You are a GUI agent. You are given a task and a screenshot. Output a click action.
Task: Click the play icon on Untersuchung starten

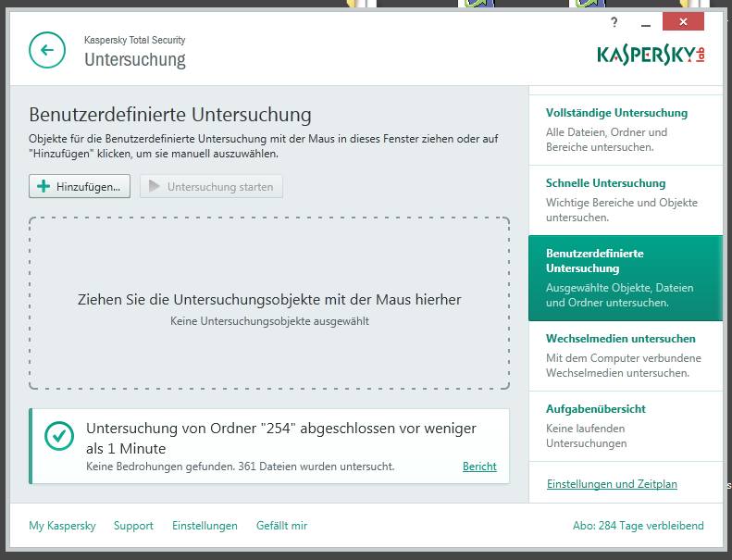(155, 187)
